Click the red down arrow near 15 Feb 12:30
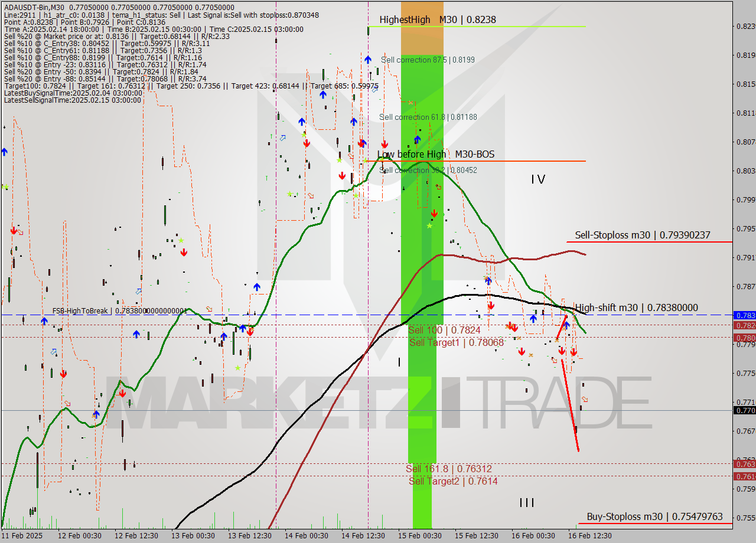756x543 pixels. [x=490, y=306]
